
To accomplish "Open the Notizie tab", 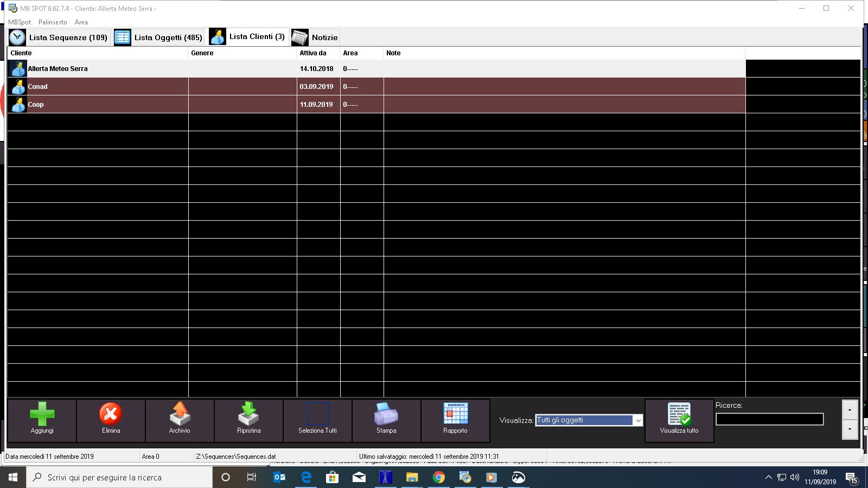I will [315, 37].
